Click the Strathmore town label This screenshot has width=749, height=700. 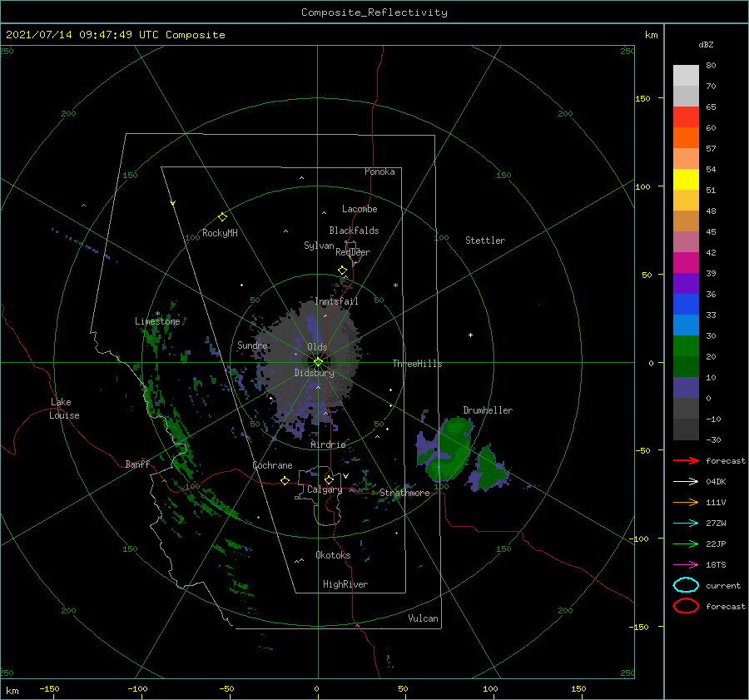pyautogui.click(x=404, y=493)
